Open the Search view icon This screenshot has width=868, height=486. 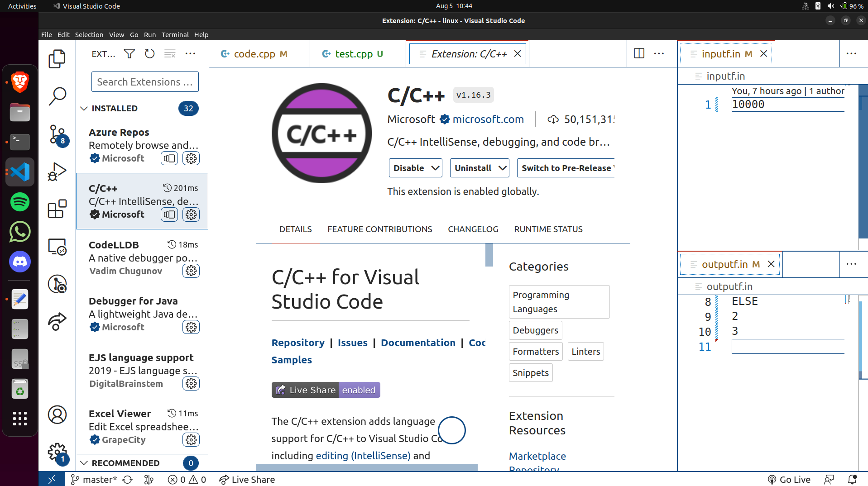point(57,96)
